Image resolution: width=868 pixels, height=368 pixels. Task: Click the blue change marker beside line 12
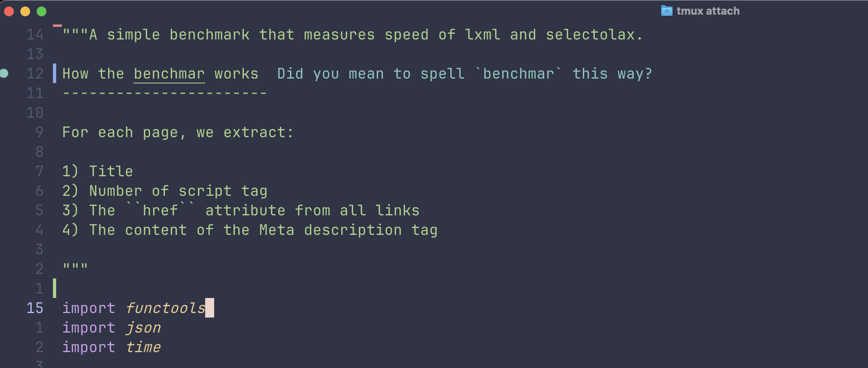point(55,73)
